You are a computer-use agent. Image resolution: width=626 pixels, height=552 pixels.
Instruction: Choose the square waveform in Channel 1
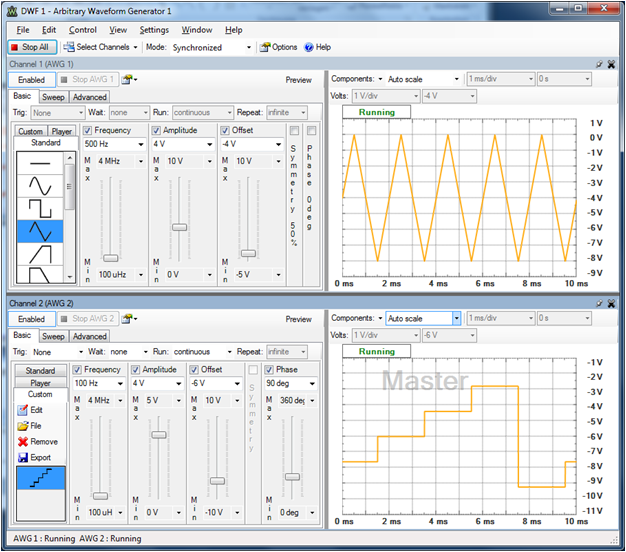click(x=40, y=209)
